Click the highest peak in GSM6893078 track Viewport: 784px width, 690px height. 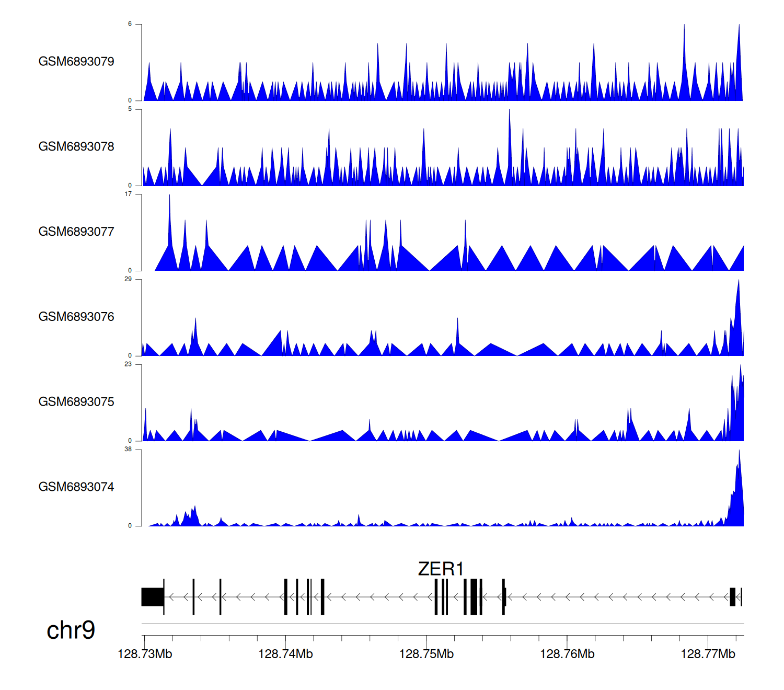coord(509,111)
